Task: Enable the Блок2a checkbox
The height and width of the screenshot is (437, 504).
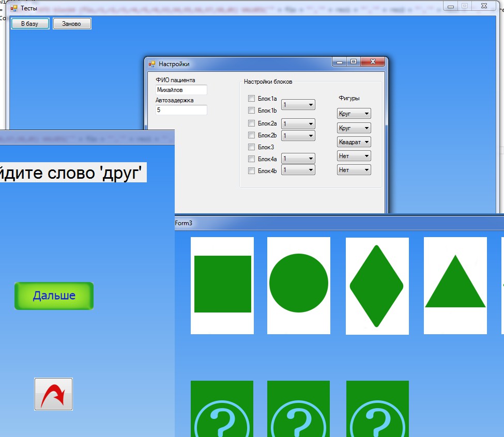Action: point(251,123)
